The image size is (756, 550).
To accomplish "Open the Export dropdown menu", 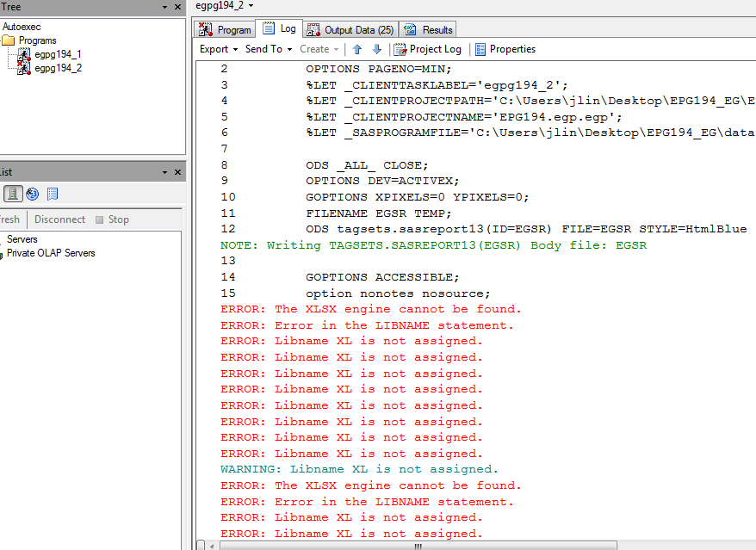I will (219, 49).
